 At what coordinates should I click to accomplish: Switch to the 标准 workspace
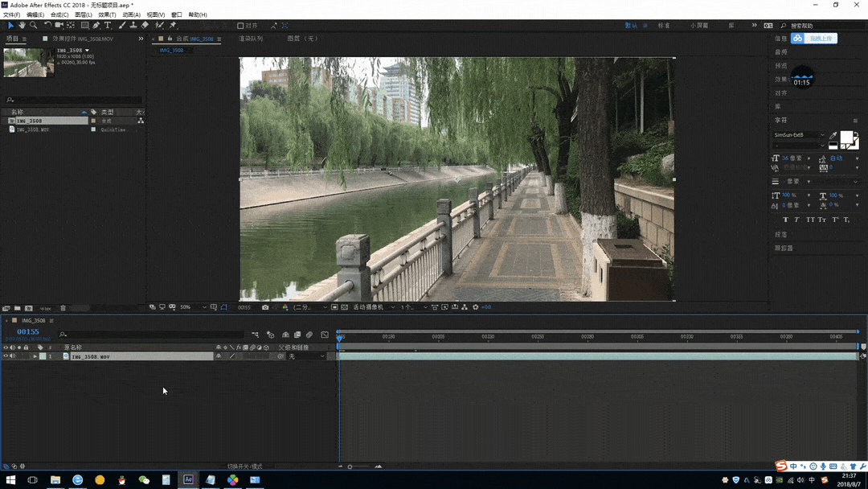pyautogui.click(x=664, y=26)
